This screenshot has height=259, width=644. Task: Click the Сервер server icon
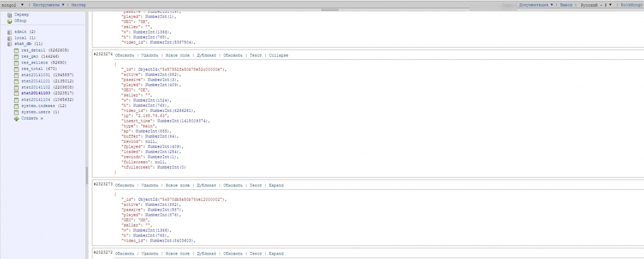pyautogui.click(x=10, y=15)
